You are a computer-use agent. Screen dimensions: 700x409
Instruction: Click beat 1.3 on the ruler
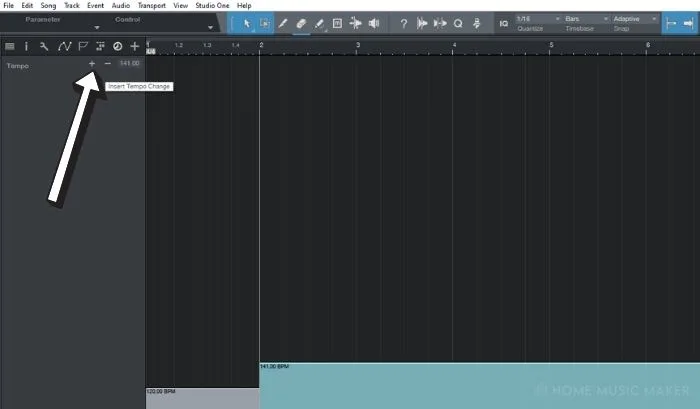click(x=207, y=45)
